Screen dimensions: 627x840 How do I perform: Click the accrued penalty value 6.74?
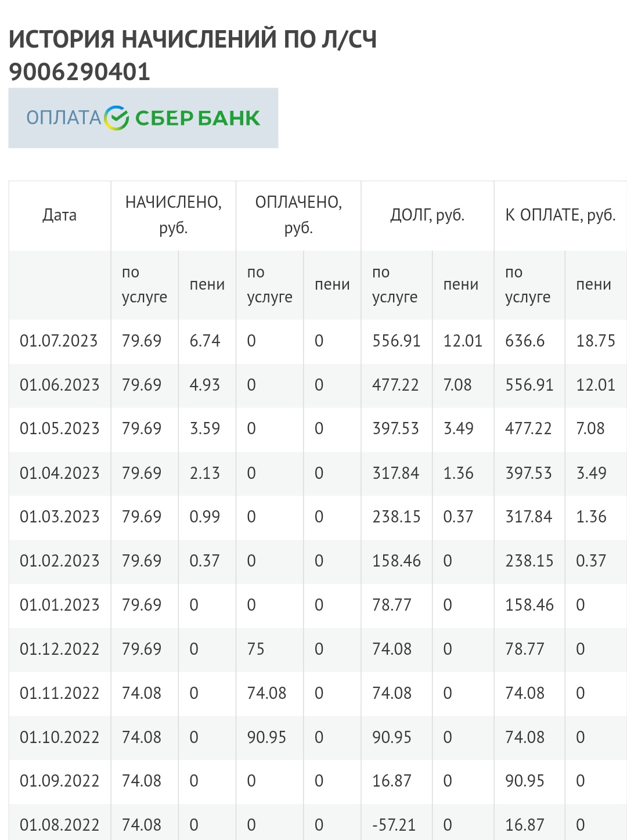[x=205, y=341]
